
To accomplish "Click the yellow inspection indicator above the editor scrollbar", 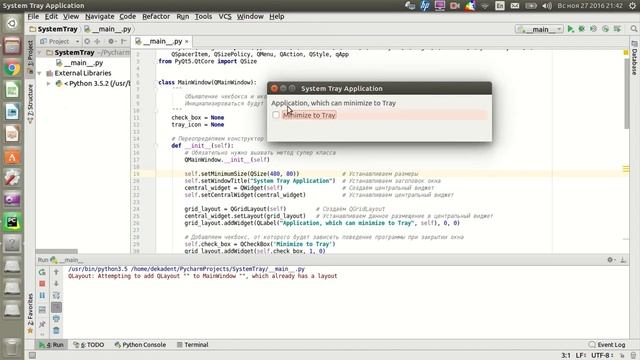I will tap(626, 53).
